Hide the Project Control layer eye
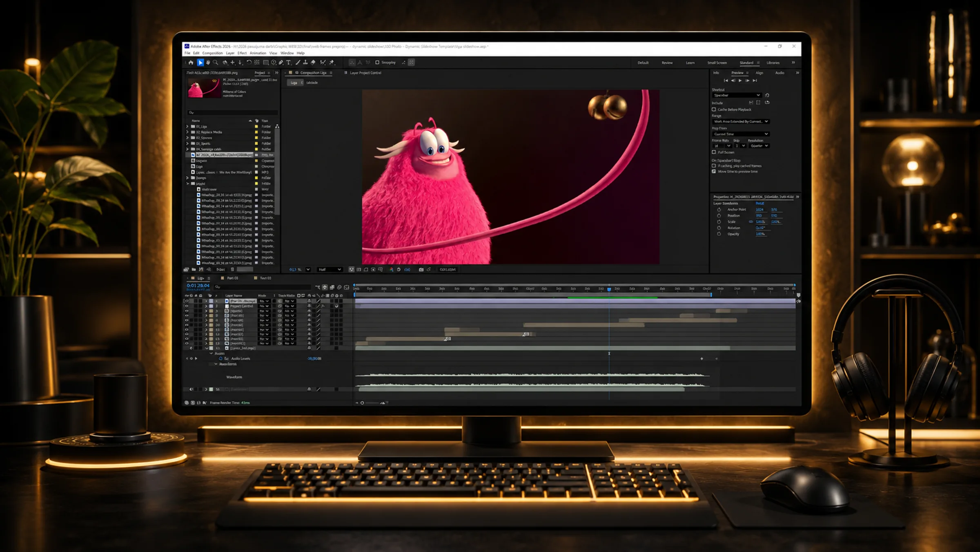The image size is (980, 552). point(187,306)
